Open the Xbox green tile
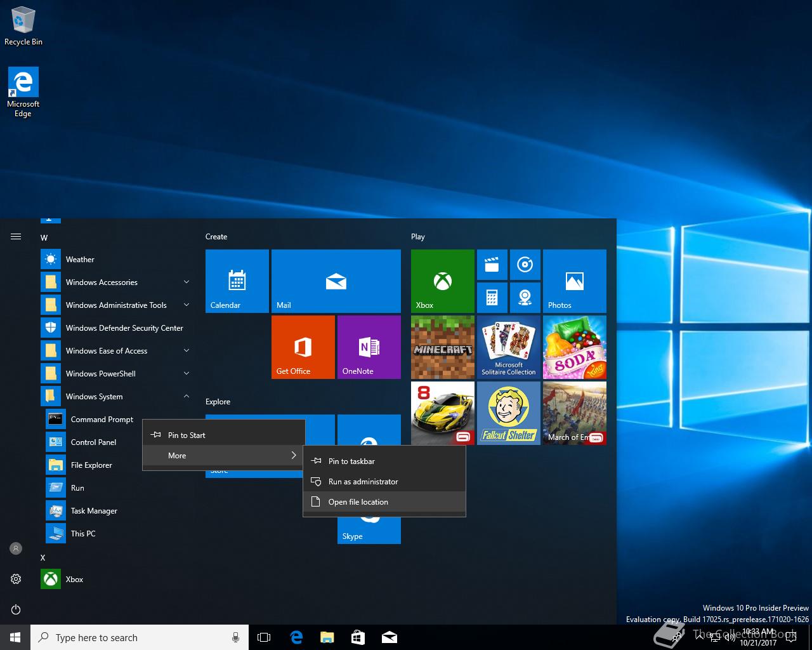 (442, 281)
